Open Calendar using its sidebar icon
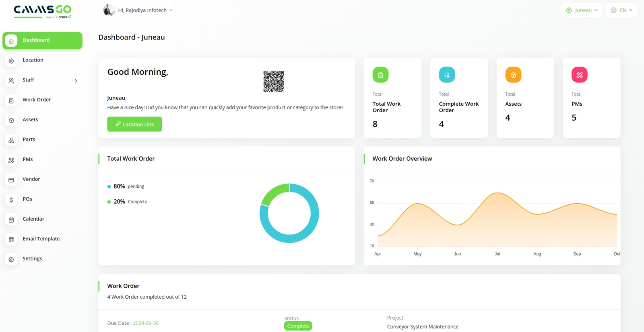This screenshot has height=332, width=644. pyautogui.click(x=11, y=219)
